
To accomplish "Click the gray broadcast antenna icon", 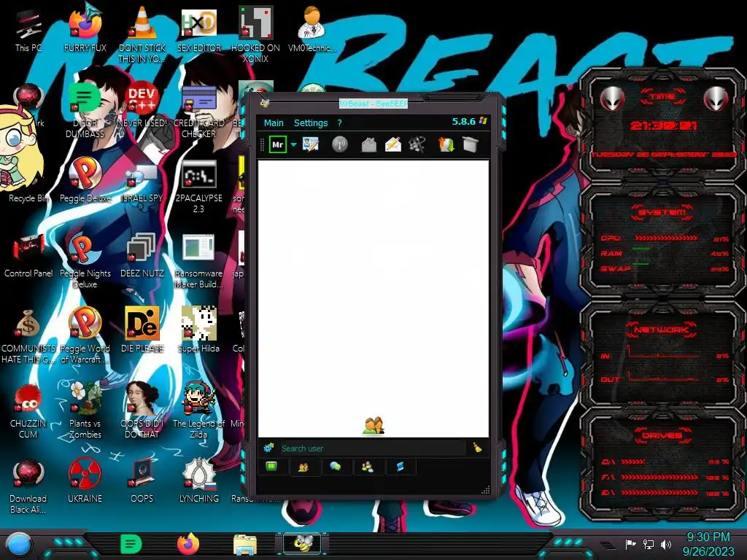I will [x=340, y=144].
